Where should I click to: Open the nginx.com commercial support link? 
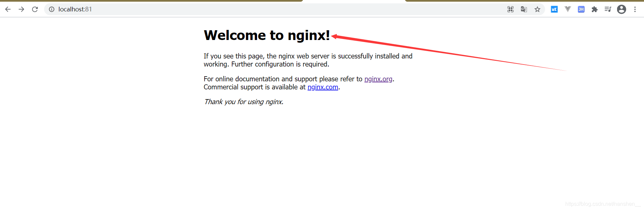pyautogui.click(x=323, y=87)
